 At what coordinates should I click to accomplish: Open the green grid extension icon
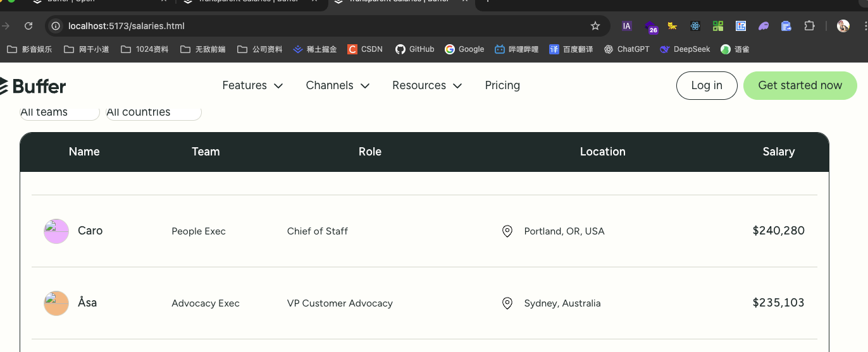[x=718, y=26]
